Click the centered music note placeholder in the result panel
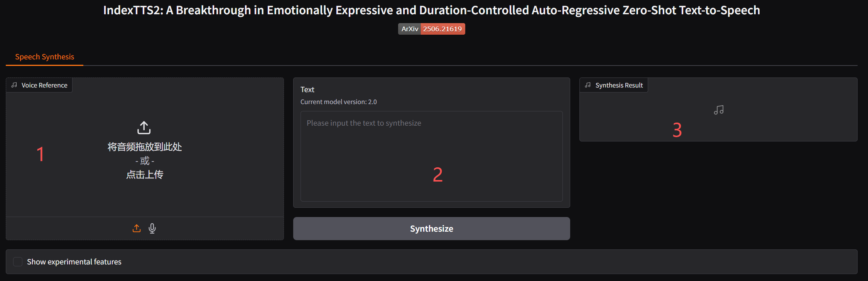The width and height of the screenshot is (868, 281). (x=719, y=110)
